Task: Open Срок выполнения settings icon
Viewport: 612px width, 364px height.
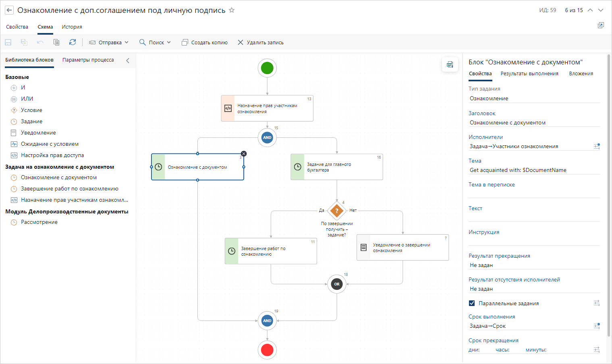Action: click(x=597, y=326)
